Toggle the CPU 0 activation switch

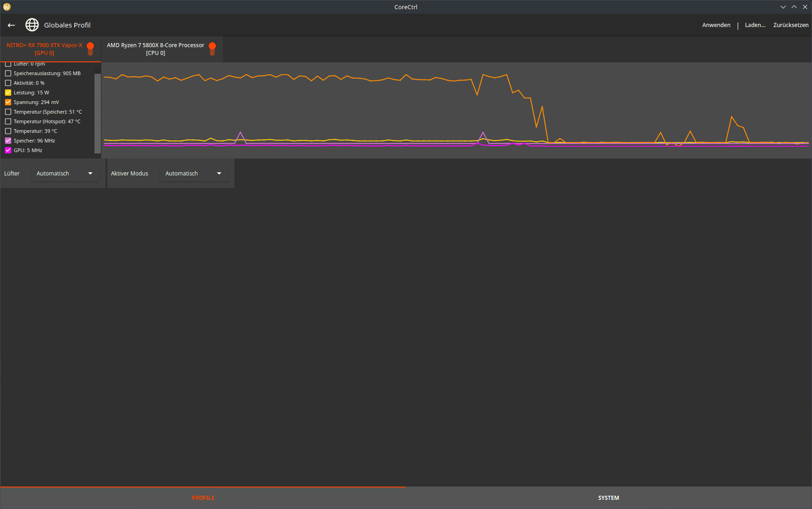click(x=212, y=49)
